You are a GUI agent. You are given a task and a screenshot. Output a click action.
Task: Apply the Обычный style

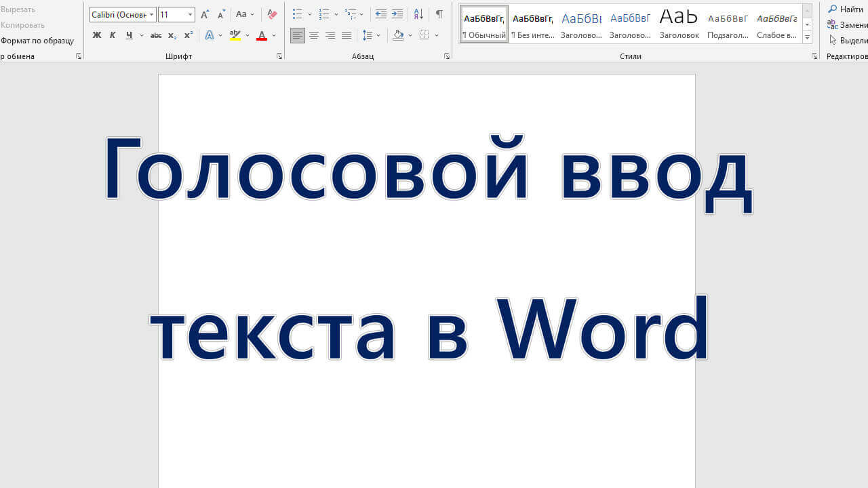tap(484, 24)
